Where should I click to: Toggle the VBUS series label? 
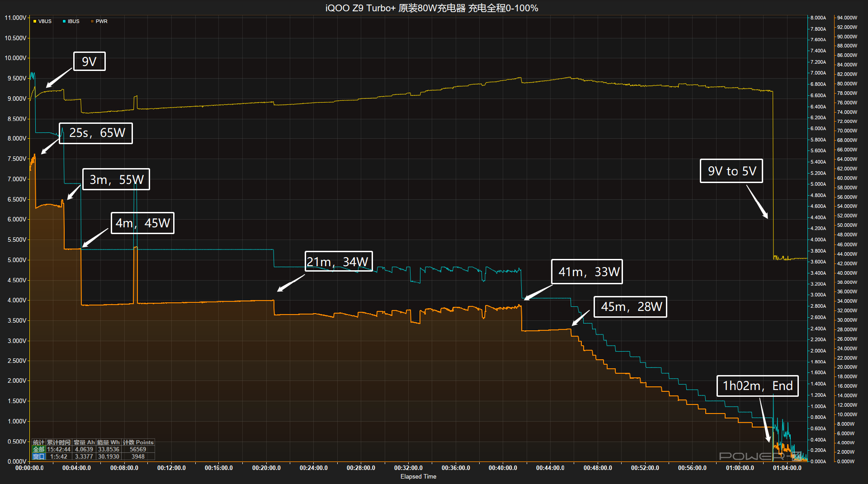pos(45,21)
